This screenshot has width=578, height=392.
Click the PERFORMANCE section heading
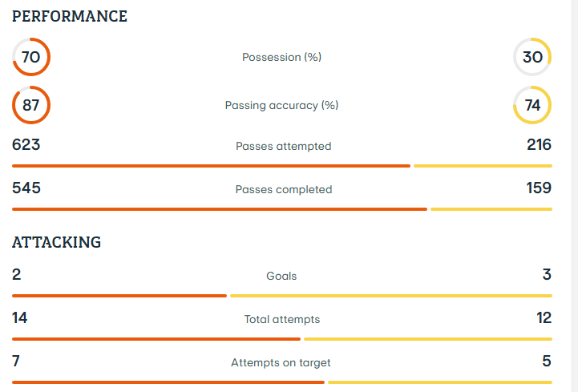pos(70,17)
